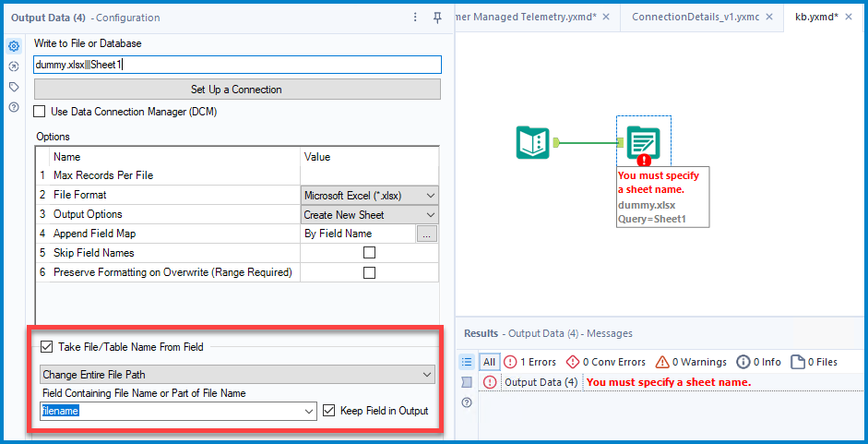Click the Append Field Map ellipsis button
The width and height of the screenshot is (868, 444).
[x=426, y=234]
